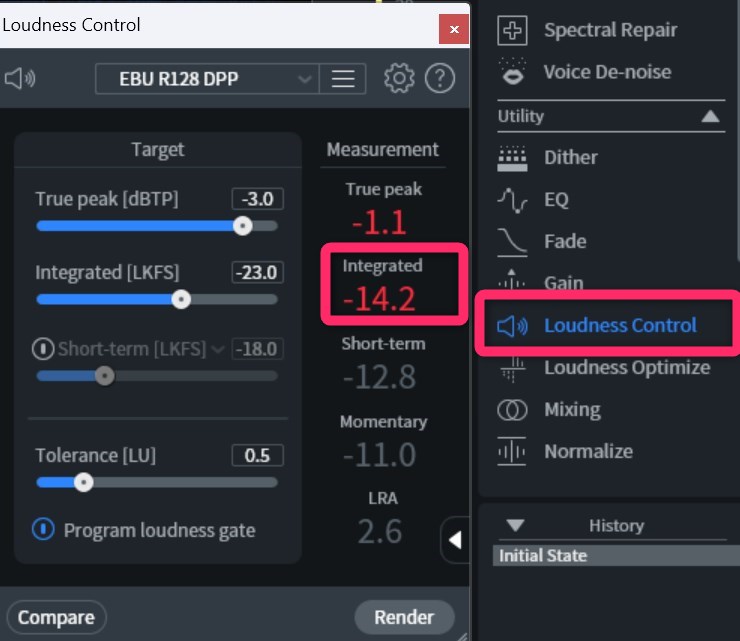This screenshot has width=740, height=641.
Task: Click the help question mark icon
Action: (439, 78)
